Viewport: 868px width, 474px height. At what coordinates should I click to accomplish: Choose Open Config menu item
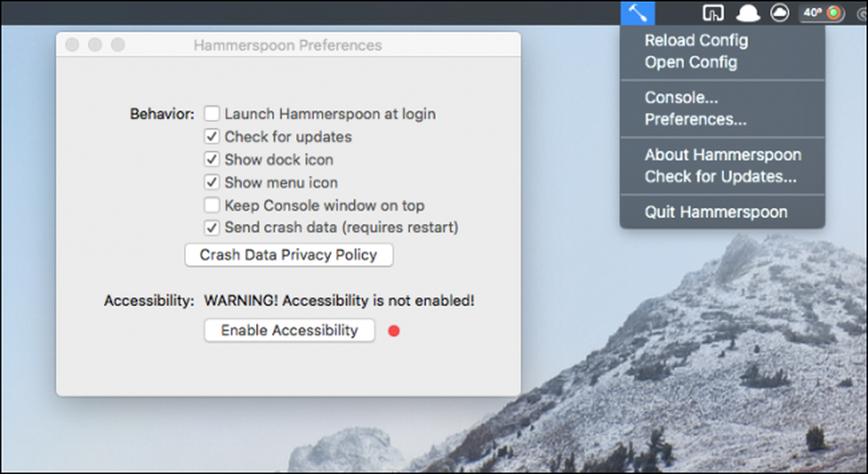(x=722, y=62)
